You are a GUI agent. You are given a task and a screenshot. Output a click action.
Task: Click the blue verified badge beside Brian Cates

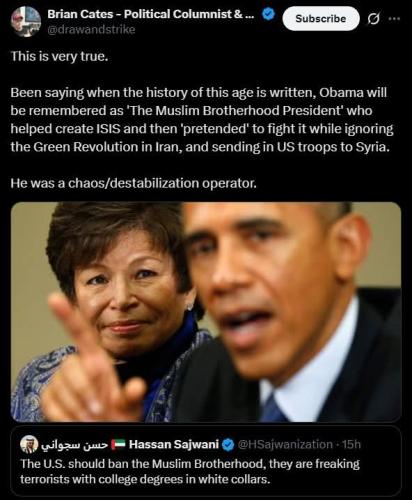point(269,14)
